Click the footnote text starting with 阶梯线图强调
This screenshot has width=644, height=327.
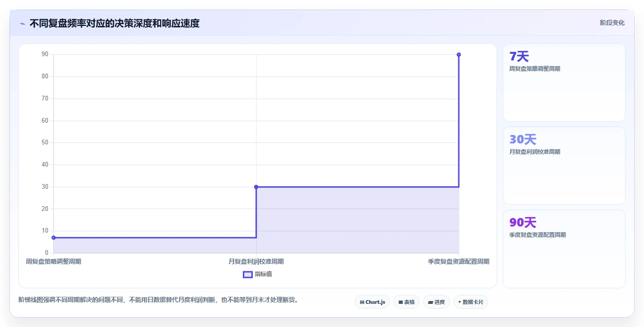(x=158, y=300)
